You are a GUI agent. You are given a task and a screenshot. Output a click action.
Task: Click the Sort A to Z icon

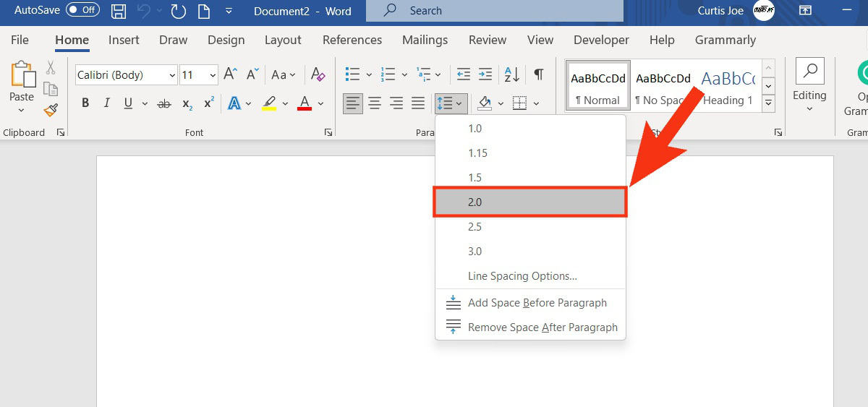click(511, 74)
